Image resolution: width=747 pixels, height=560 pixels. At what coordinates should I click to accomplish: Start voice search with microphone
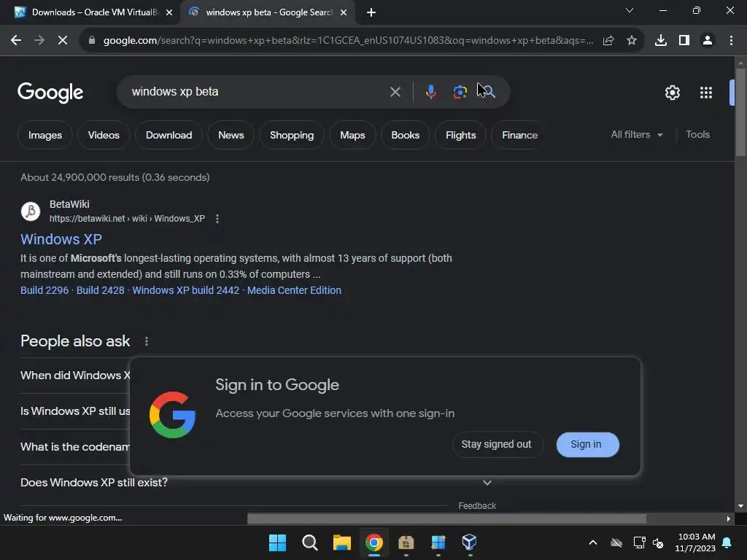click(430, 91)
